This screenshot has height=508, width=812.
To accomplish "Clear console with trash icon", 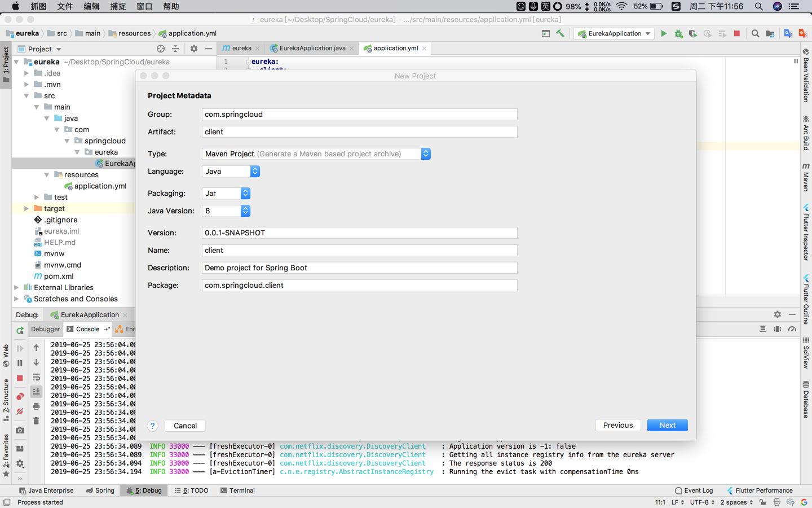I will pyautogui.click(x=36, y=421).
